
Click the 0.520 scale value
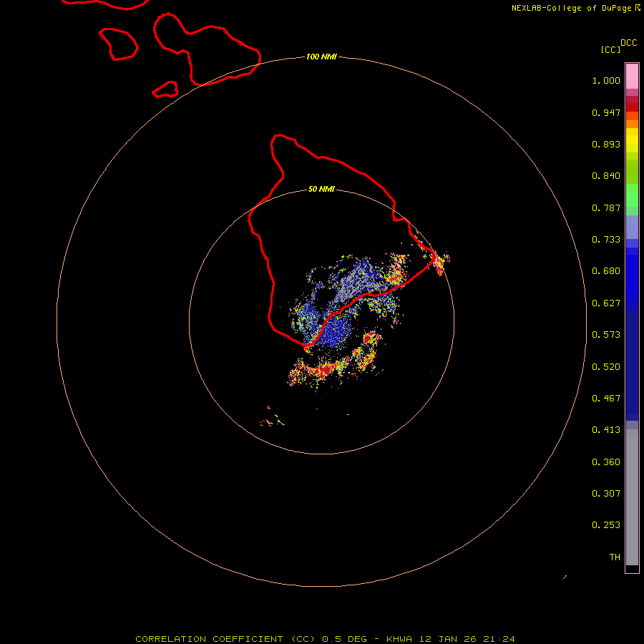[606, 367]
